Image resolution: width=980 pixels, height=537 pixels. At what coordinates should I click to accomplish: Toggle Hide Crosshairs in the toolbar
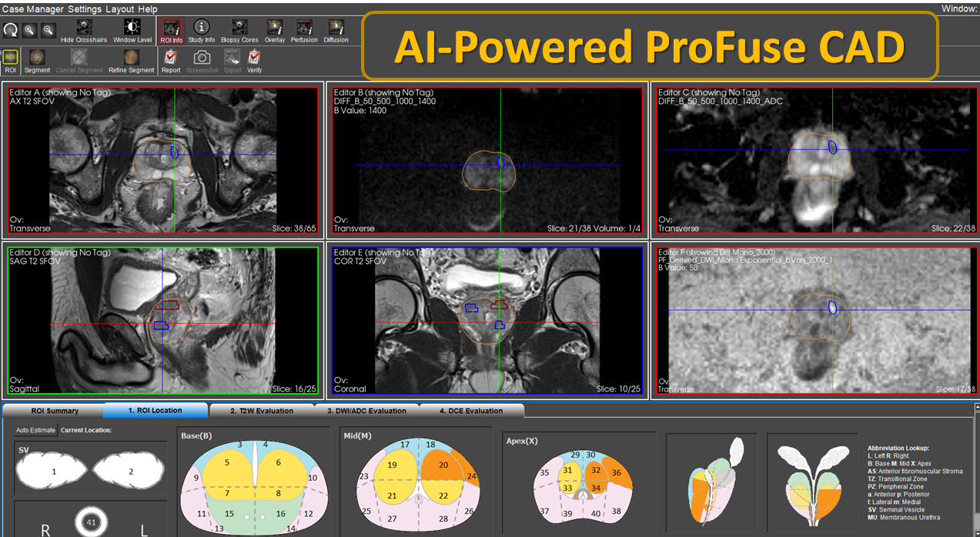coord(84,31)
